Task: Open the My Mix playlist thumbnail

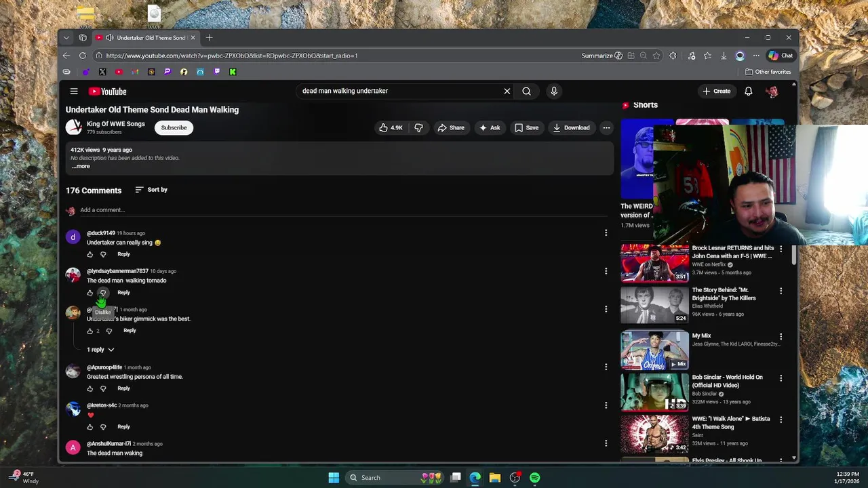Action: [654, 349]
